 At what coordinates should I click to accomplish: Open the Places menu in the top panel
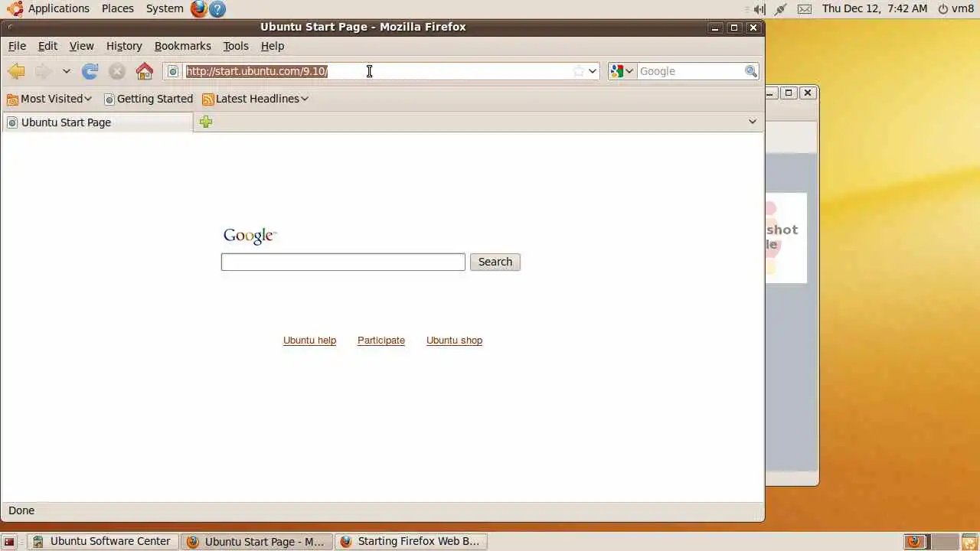(118, 8)
